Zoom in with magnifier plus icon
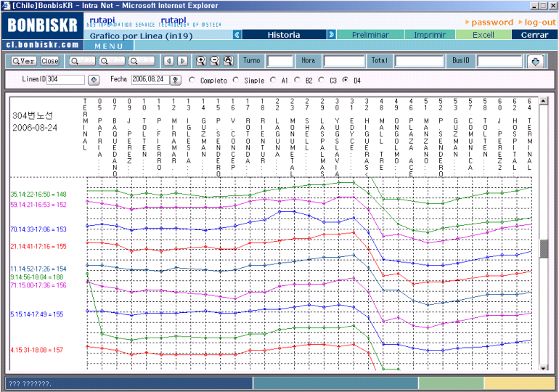 (201, 61)
